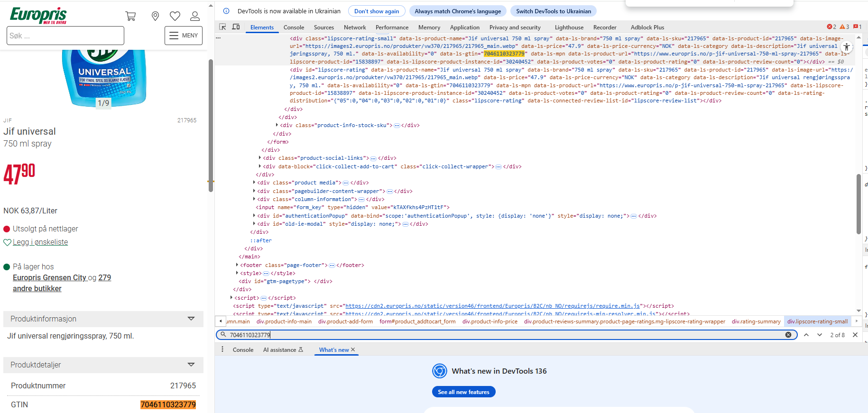The image size is (868, 413).
Task: Open the MENY hamburger menu
Action: coord(184,36)
